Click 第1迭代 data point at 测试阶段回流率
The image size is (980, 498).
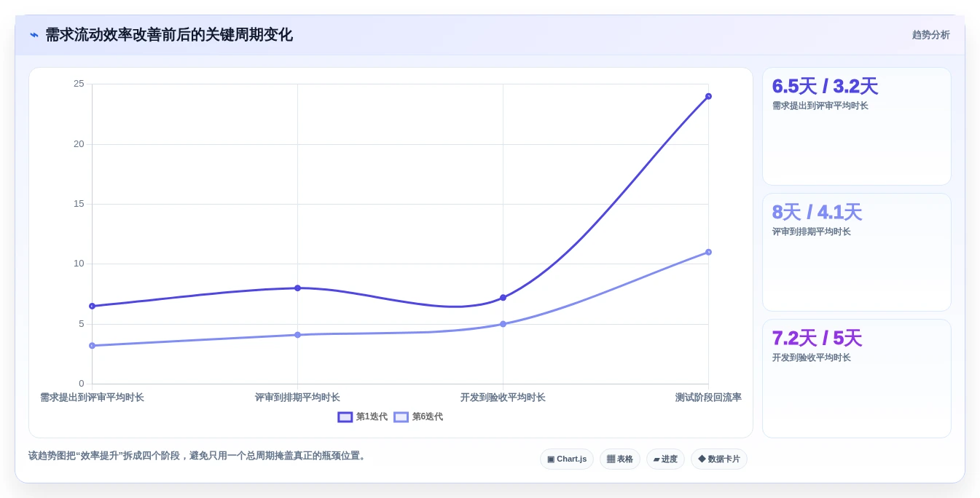tap(708, 96)
